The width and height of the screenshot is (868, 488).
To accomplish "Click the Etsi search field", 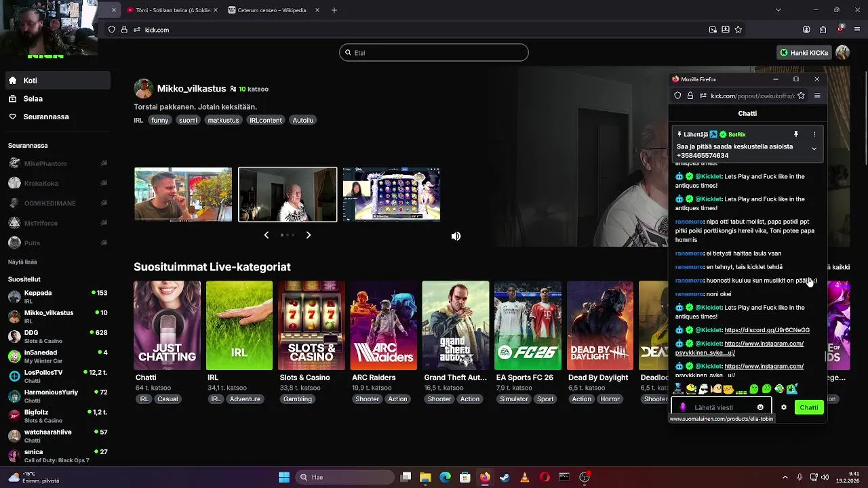I will pos(434,52).
